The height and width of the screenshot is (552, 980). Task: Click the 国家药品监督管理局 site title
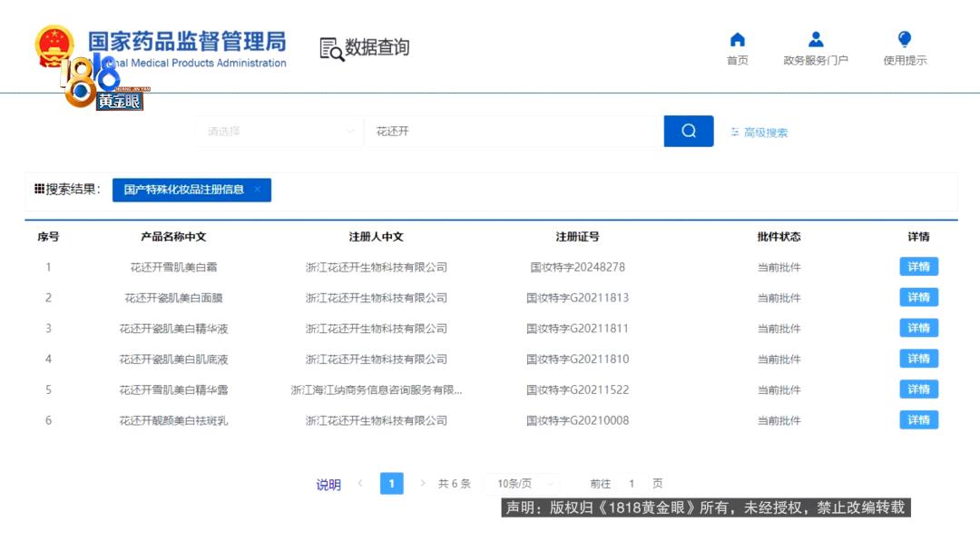[187, 41]
